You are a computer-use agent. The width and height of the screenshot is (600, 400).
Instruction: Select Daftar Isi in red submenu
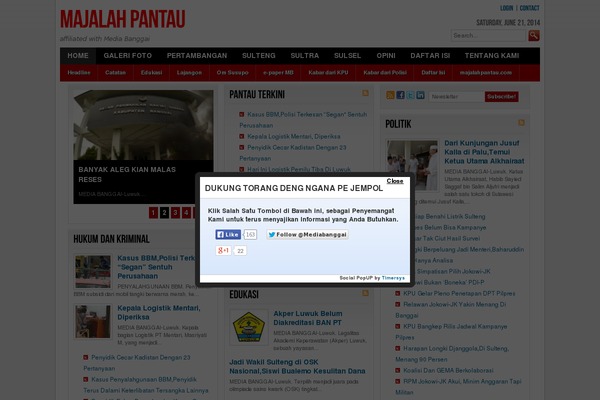[x=433, y=72]
